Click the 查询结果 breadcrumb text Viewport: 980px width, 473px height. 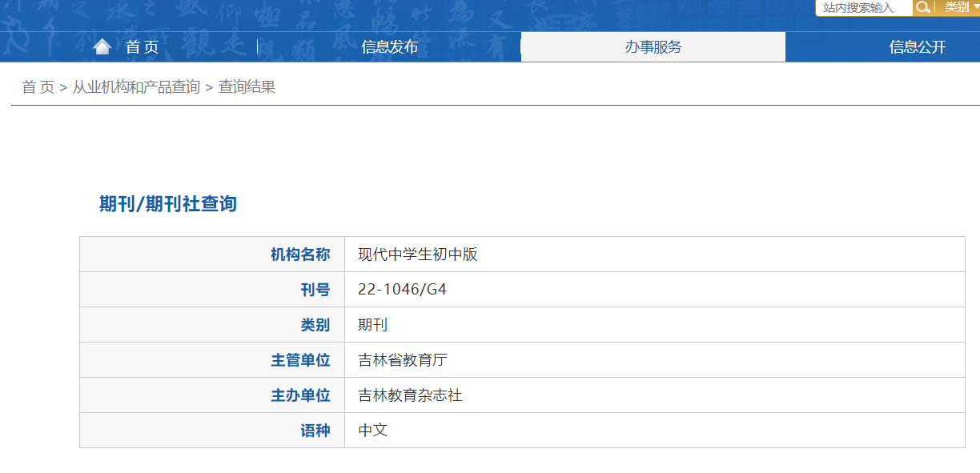(x=247, y=87)
